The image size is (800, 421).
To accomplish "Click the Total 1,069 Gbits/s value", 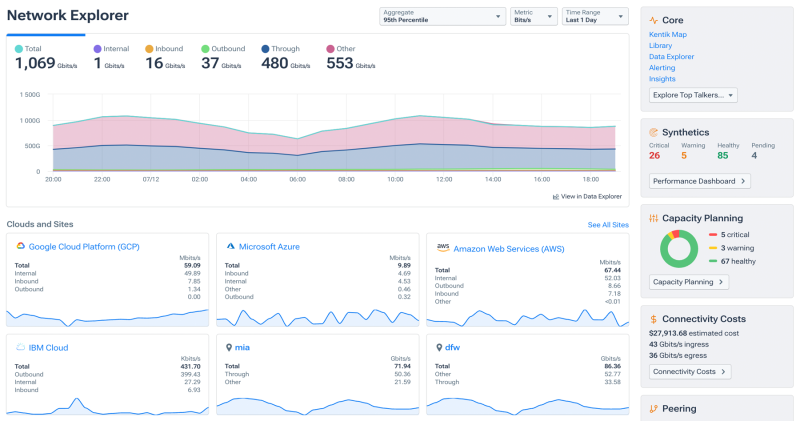I will pos(46,63).
